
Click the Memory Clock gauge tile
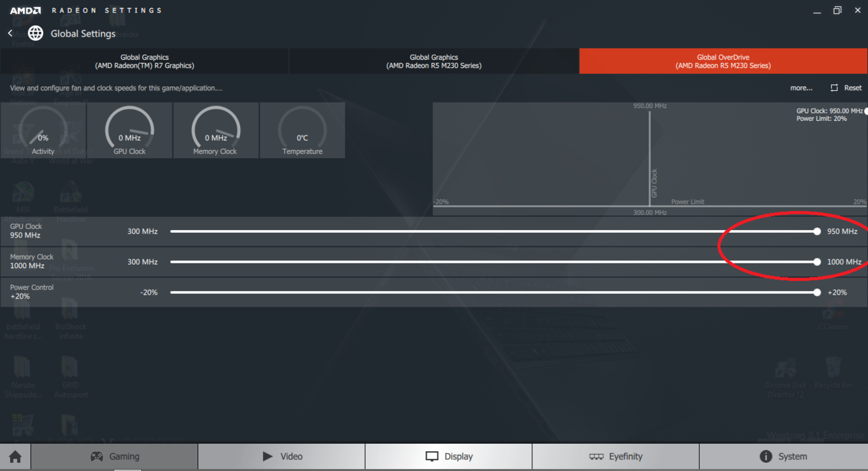[216, 130]
